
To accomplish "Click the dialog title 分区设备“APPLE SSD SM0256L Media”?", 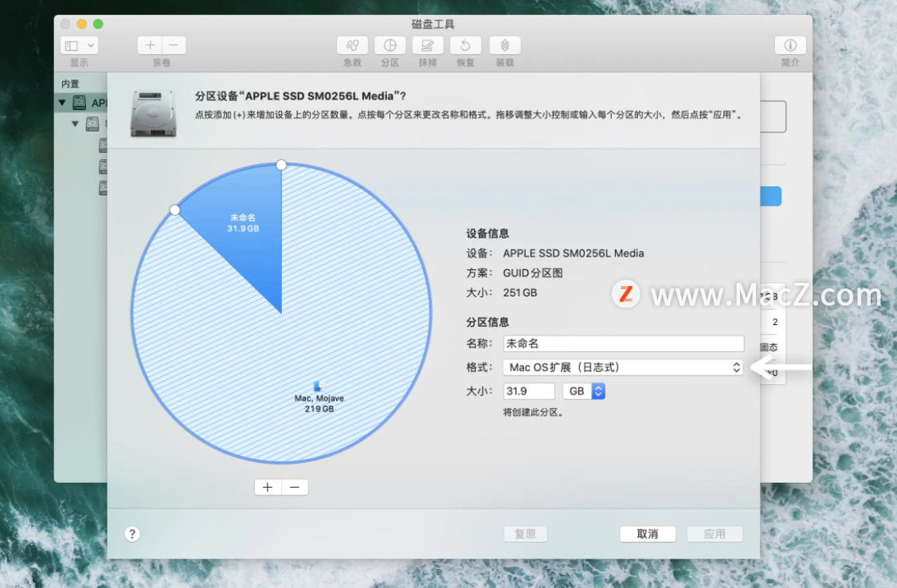I will 300,96.
